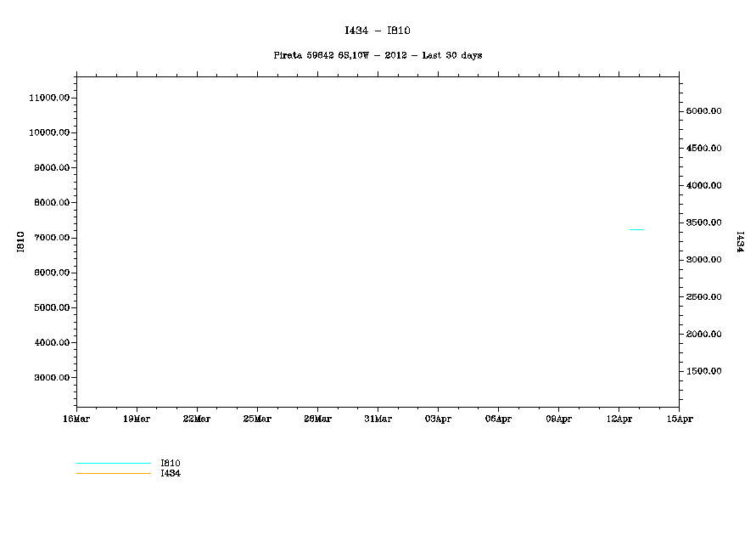Select the I810 entry in the legend
This screenshot has width=756, height=535.
click(171, 463)
